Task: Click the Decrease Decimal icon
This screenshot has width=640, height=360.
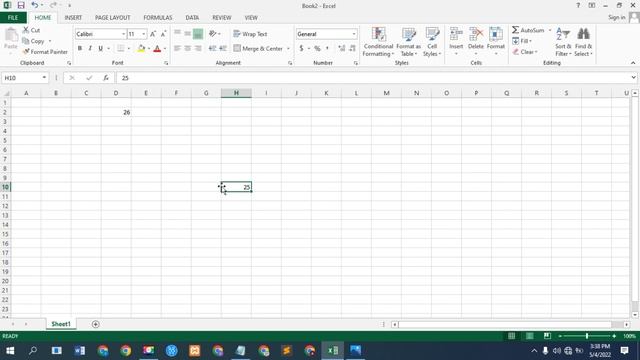Action: point(352,49)
